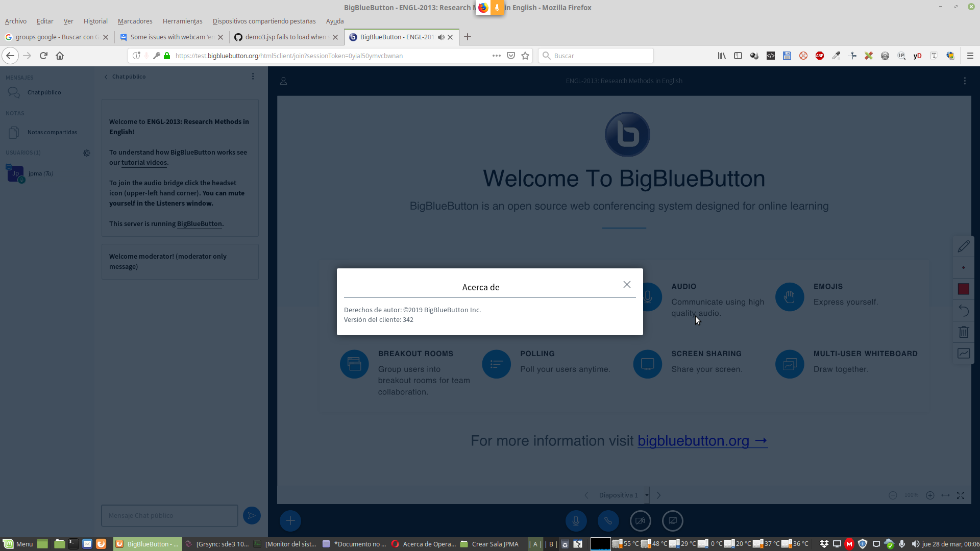980x551 pixels.
Task: Open the actions plus button
Action: click(290, 520)
